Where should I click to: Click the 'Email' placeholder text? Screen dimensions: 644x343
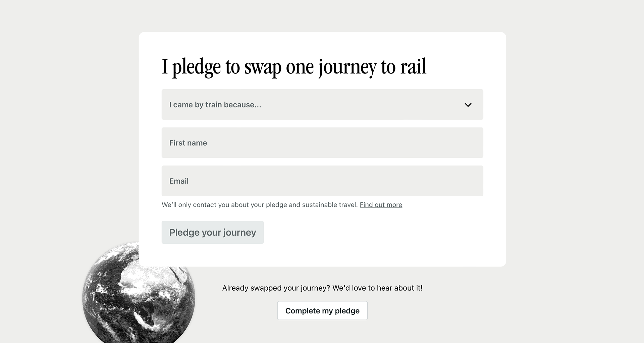point(179,181)
